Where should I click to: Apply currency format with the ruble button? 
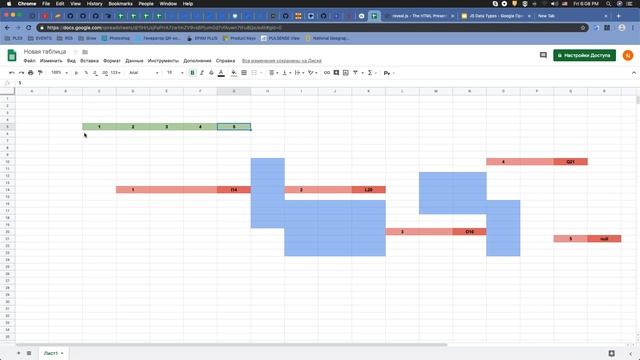76,73
